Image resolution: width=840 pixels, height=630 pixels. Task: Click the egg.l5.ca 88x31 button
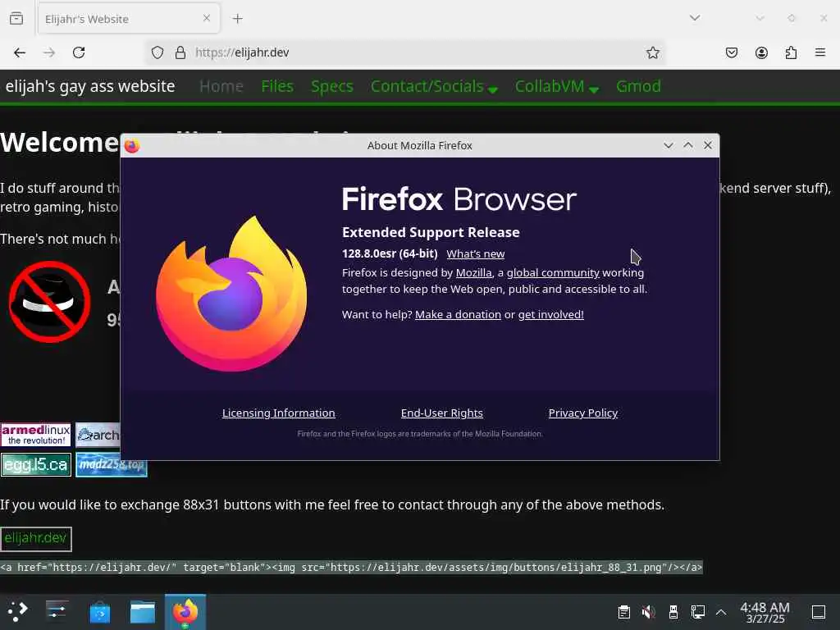point(36,464)
